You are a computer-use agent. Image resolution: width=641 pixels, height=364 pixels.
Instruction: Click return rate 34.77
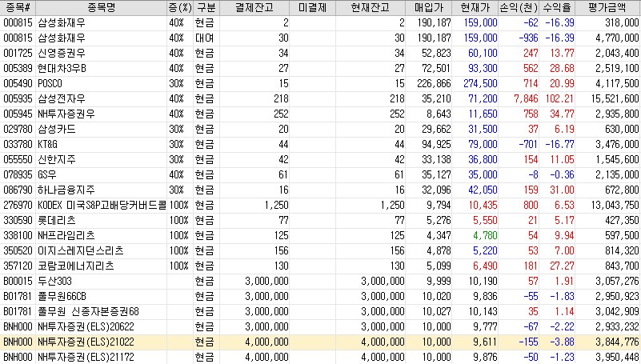[x=562, y=114]
